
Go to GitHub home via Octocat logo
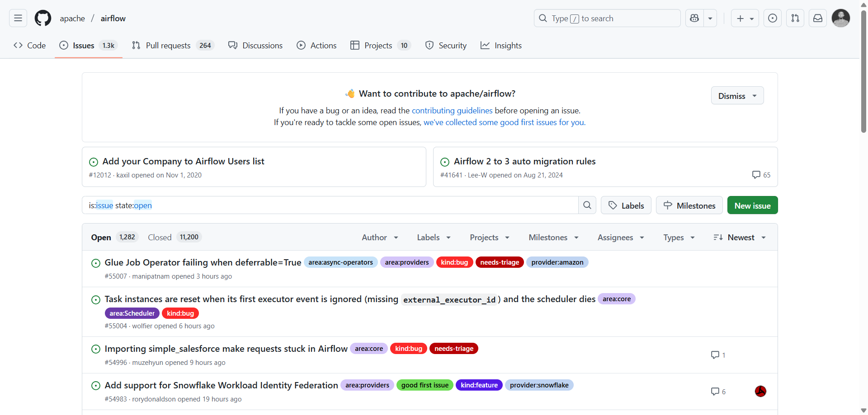point(43,18)
